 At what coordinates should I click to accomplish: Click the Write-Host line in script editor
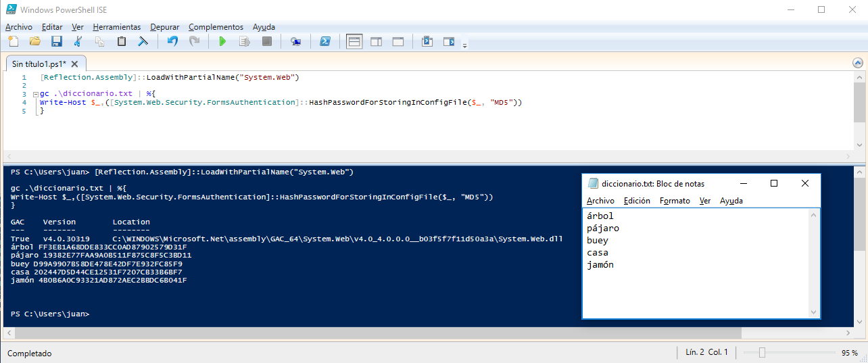click(281, 103)
